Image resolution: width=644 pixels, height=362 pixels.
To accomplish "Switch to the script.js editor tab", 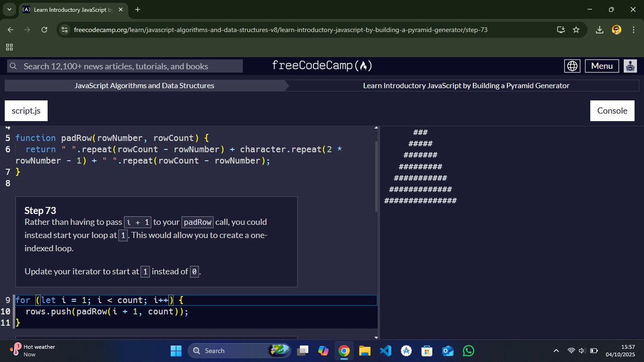I will pos(26,110).
